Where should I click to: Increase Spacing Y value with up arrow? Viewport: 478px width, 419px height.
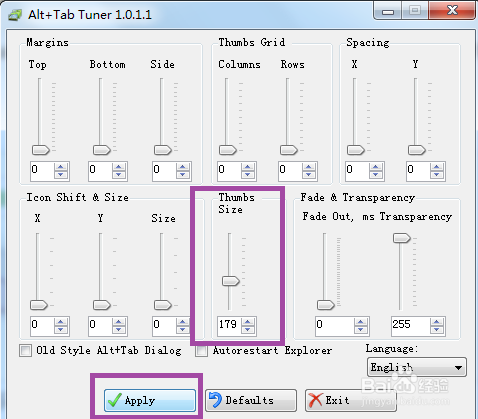(x=437, y=166)
